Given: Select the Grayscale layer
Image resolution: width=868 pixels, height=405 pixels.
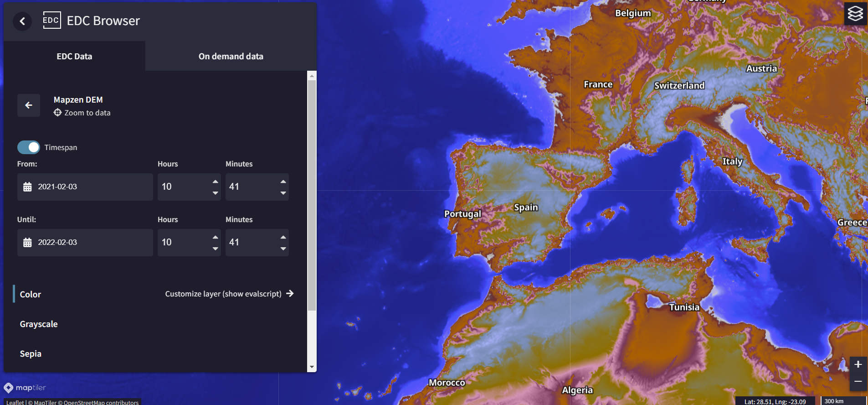Looking at the screenshot, I should 39,324.
